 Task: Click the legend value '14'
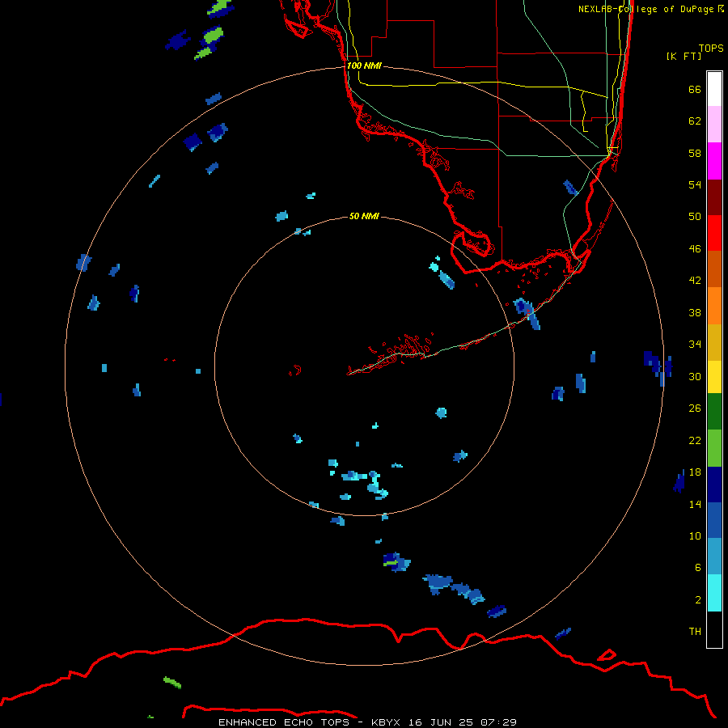coord(695,504)
